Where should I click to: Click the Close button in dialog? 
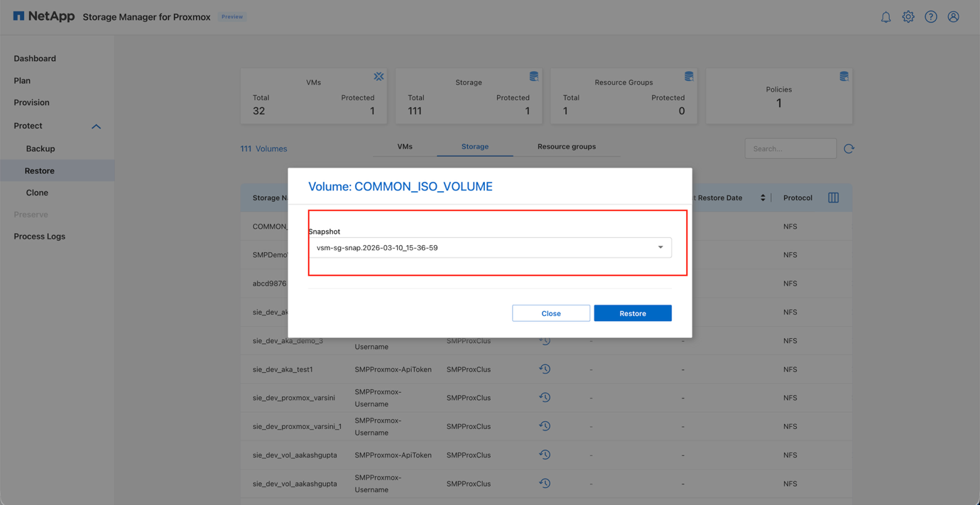click(551, 313)
